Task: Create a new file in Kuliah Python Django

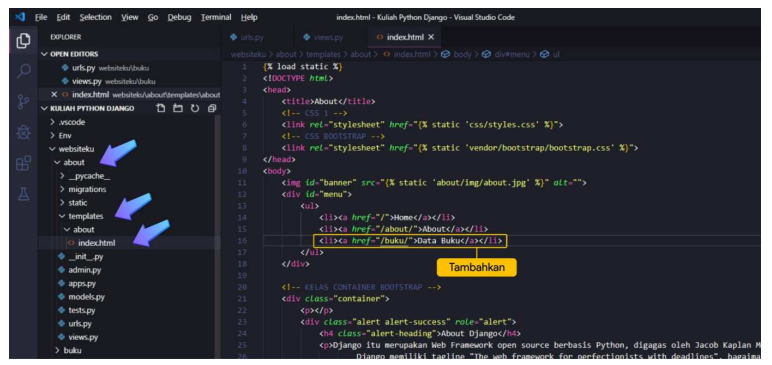Action: 161,108
